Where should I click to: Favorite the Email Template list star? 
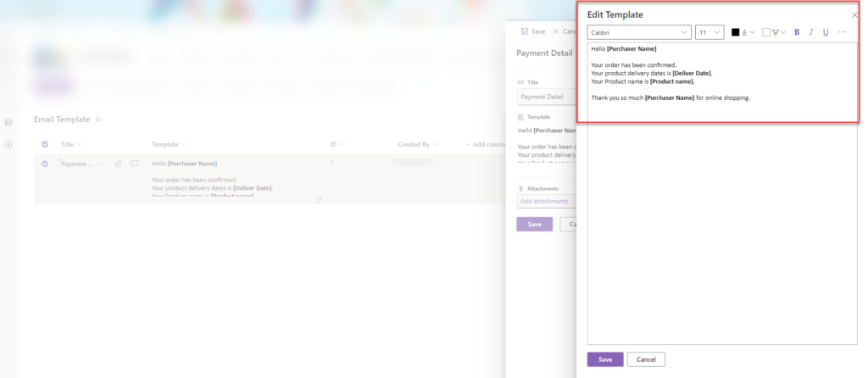[x=98, y=120]
